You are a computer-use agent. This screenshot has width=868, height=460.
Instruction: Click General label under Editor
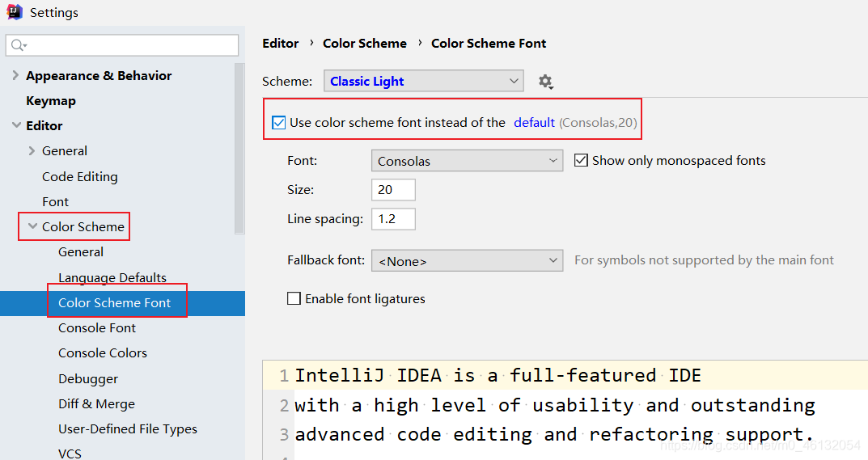point(65,150)
